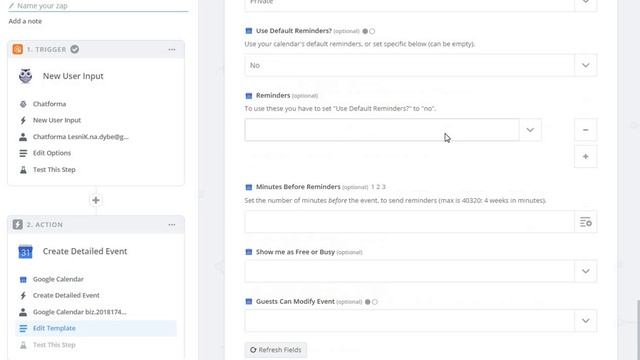Expand the Use Default Reminders dropdown arrow
The width and height of the screenshot is (640, 360).
586,65
